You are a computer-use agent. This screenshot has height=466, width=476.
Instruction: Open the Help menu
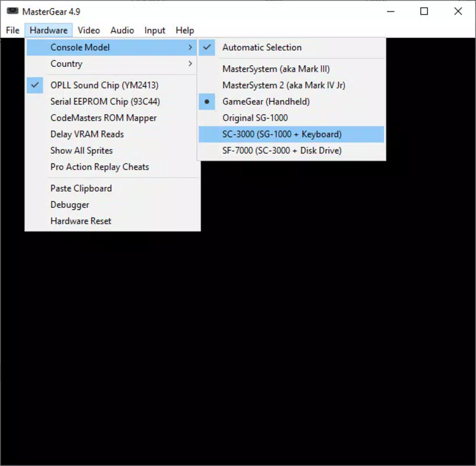tap(184, 30)
